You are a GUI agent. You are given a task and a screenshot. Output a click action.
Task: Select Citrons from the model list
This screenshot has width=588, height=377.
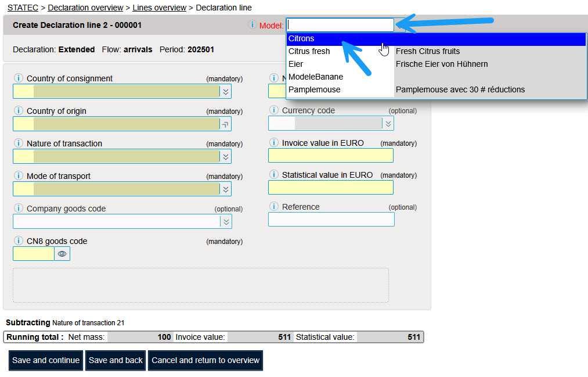(x=301, y=39)
